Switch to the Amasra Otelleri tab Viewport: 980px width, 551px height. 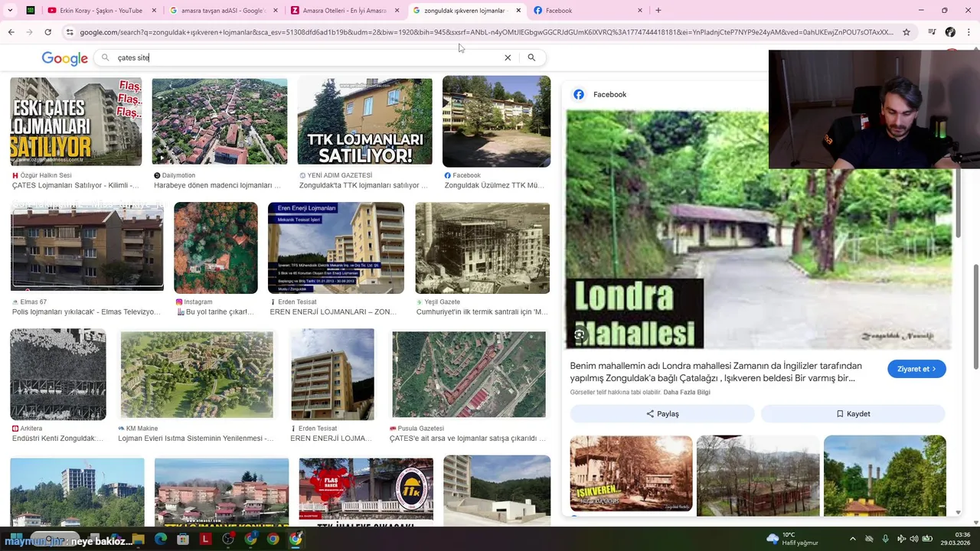pos(345,11)
